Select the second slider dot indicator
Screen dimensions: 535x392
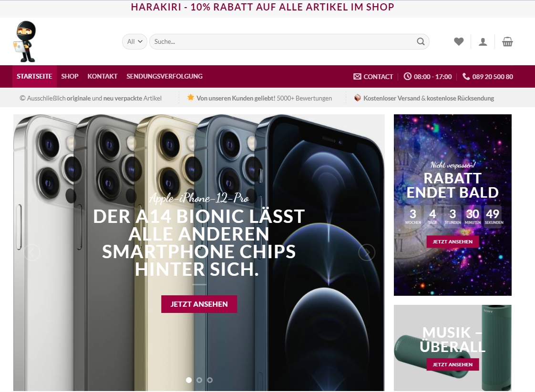click(x=199, y=380)
